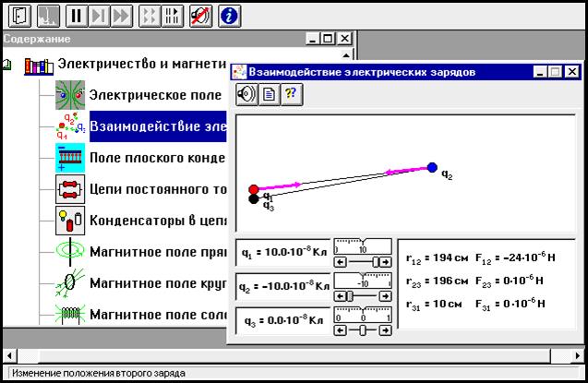The height and width of the screenshot is (383, 588).
Task: Click the solenoid coil thumbnail icon
Action: pyautogui.click(x=70, y=314)
